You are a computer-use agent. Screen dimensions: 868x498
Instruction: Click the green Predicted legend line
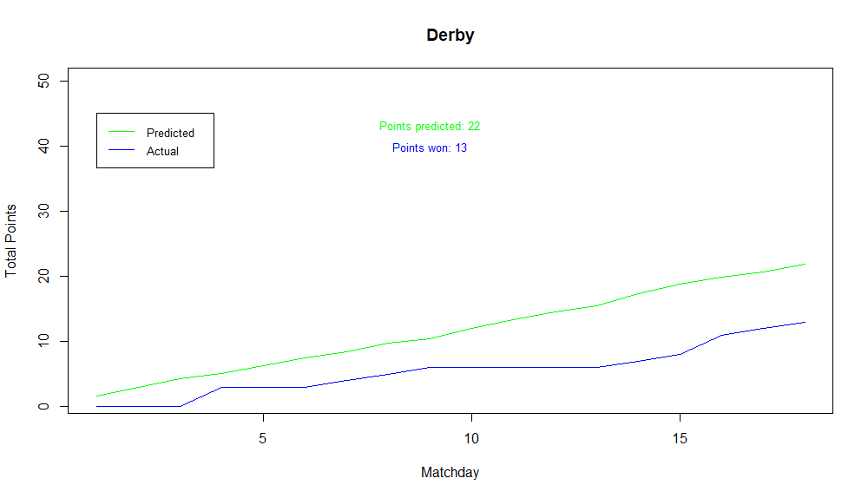pyautogui.click(x=122, y=132)
